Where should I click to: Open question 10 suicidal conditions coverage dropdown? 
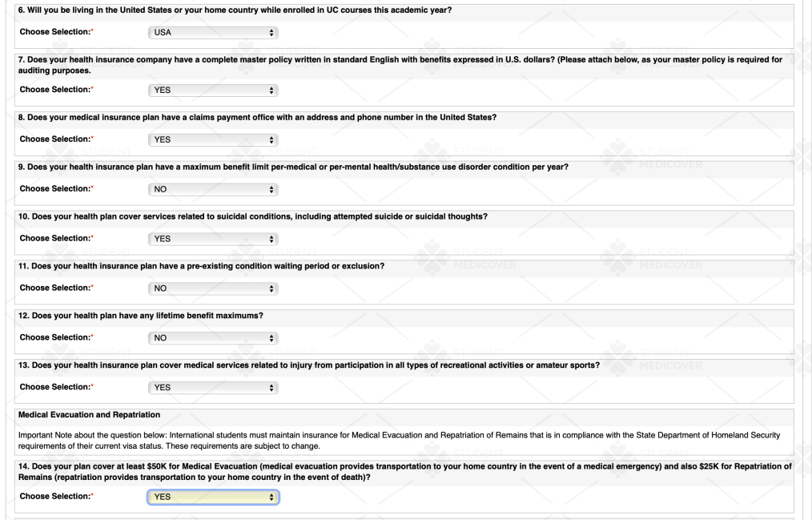213,239
